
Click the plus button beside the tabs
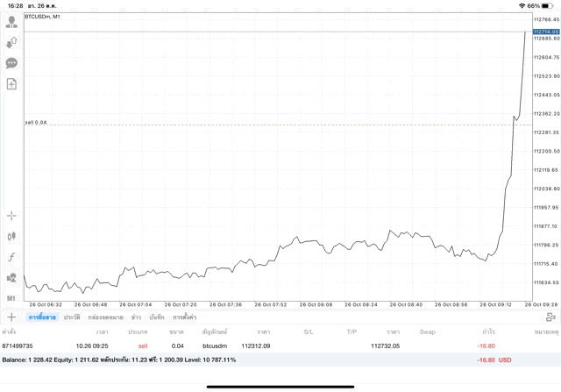(11, 317)
